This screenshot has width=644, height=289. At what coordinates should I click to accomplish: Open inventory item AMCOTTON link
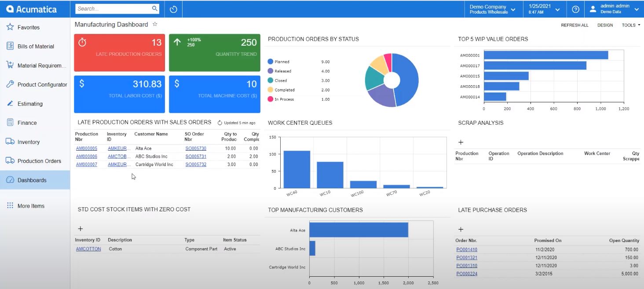[x=88, y=249]
